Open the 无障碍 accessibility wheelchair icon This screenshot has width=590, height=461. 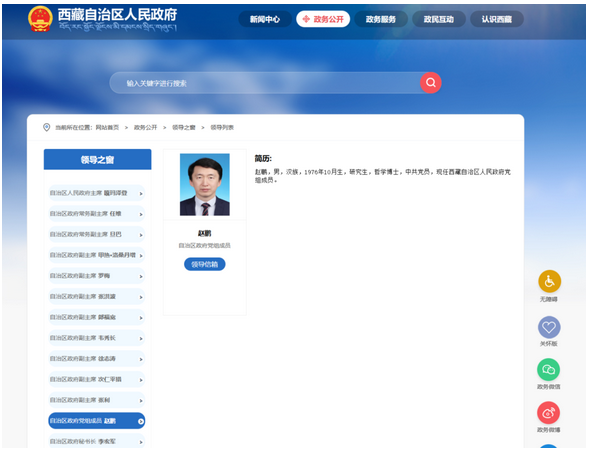549,281
